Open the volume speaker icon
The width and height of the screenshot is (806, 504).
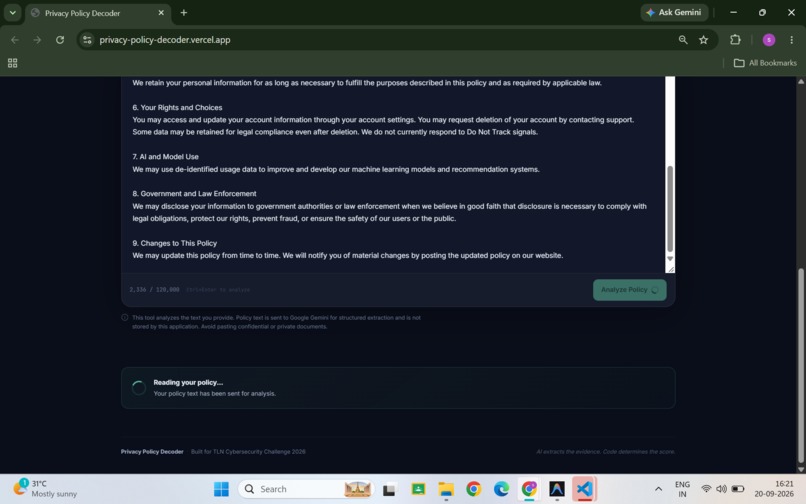721,489
